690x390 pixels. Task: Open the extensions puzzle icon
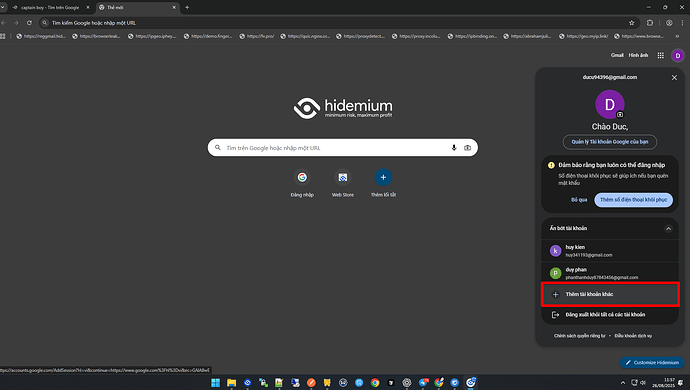pyautogui.click(x=650, y=23)
